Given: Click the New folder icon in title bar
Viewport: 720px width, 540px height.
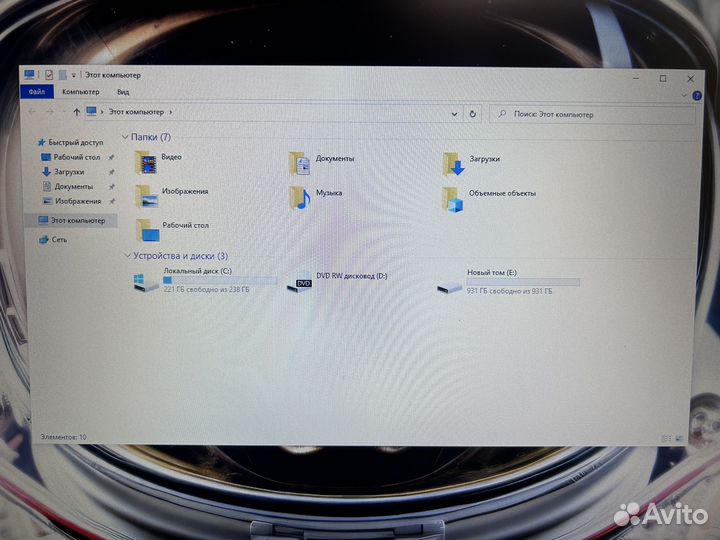Looking at the screenshot, I should 63,74.
